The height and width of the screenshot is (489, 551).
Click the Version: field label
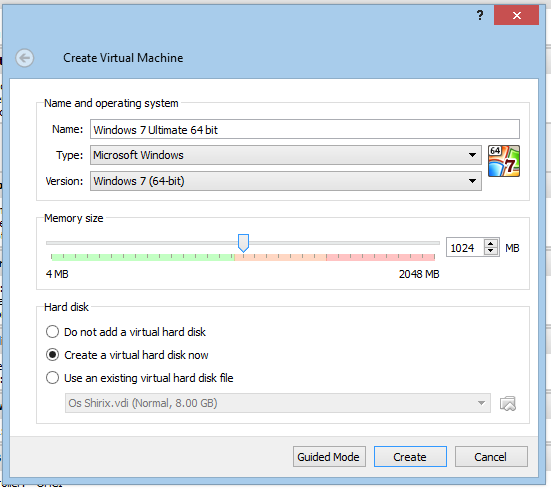pyautogui.click(x=64, y=181)
